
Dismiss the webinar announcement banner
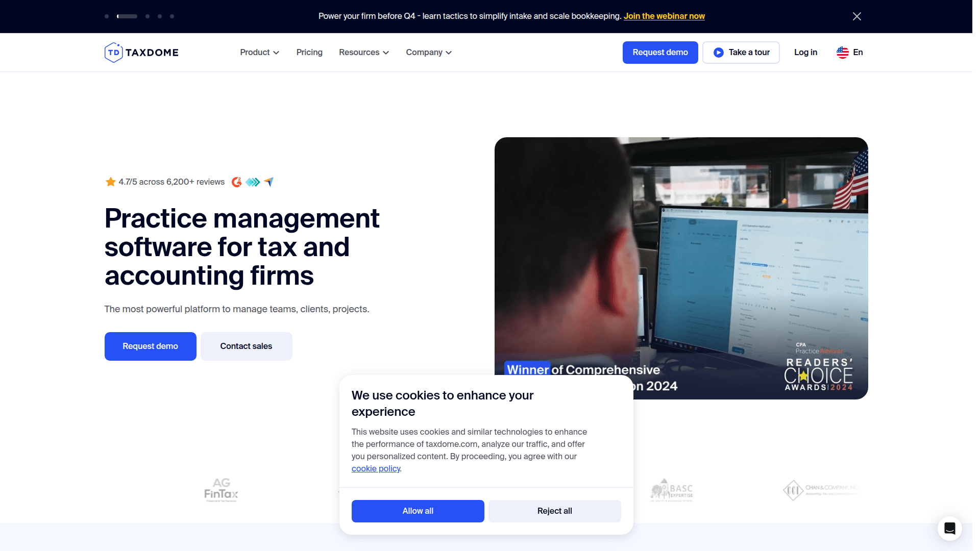point(857,16)
